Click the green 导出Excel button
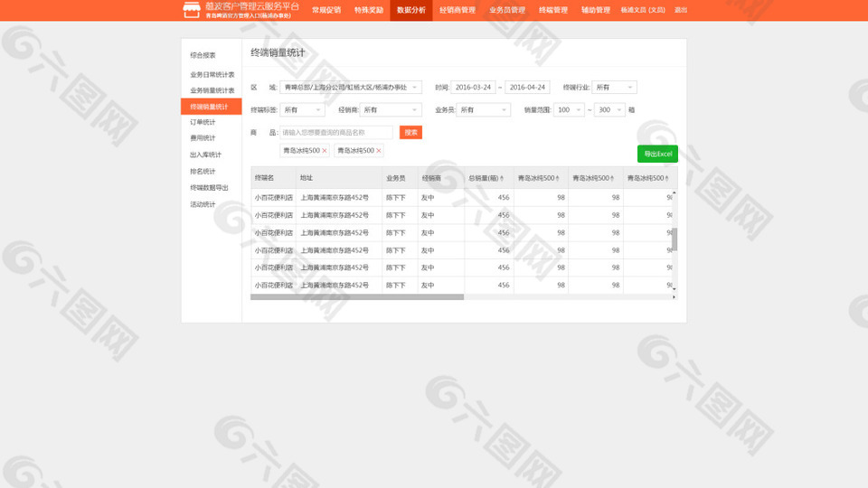The image size is (868, 488). tap(657, 154)
